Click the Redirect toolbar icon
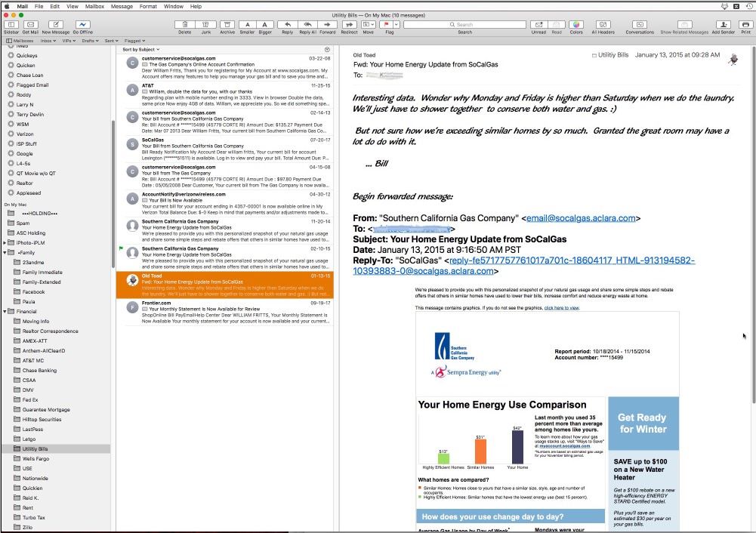The height and width of the screenshot is (533, 756). click(x=349, y=25)
